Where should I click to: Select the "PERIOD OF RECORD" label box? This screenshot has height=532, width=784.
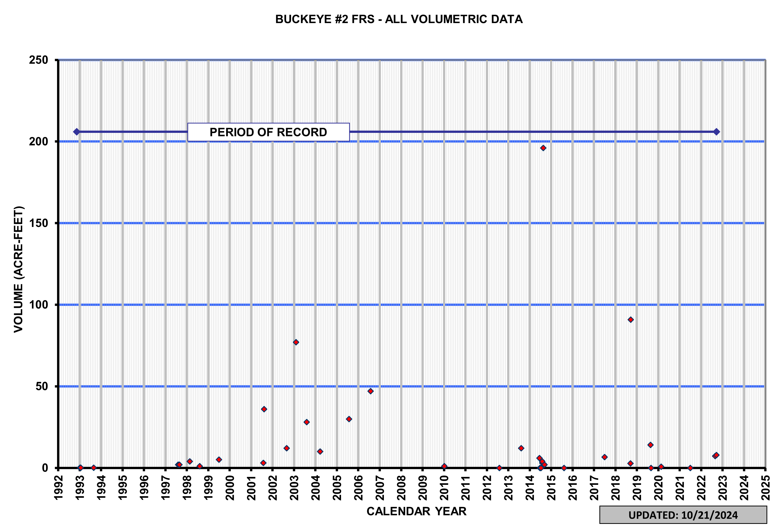269,132
